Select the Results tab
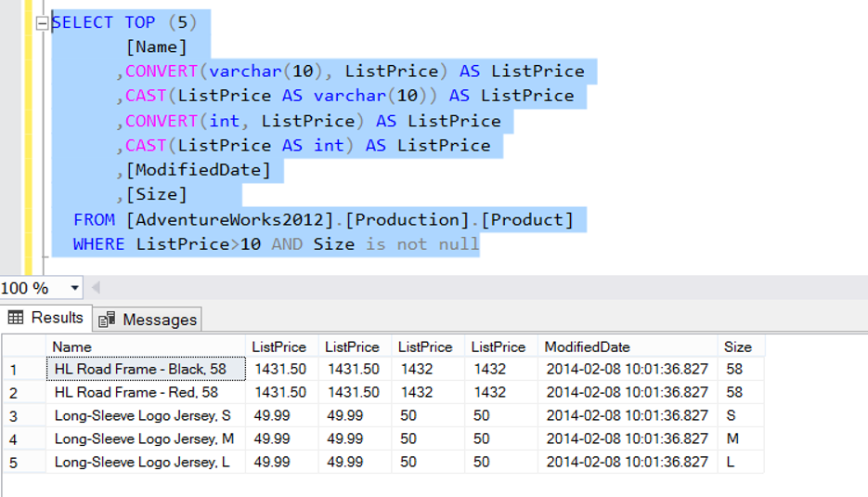Image resolution: width=868 pixels, height=497 pixels. coord(45,318)
